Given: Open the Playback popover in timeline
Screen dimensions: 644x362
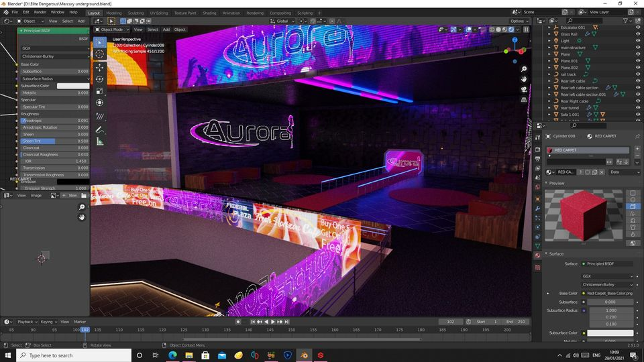Looking at the screenshot, I should click(x=27, y=322).
